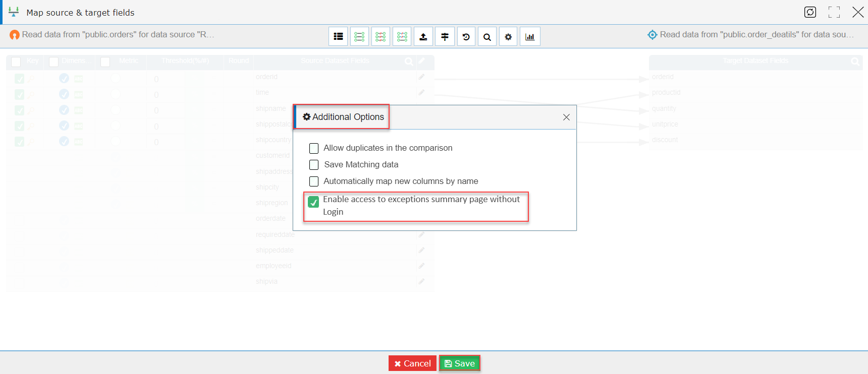
Task: Click the upload icon in toolbar
Action: click(423, 36)
